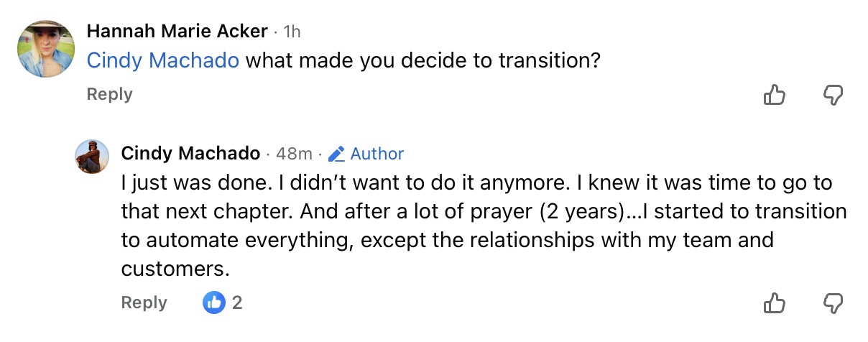Click the Author badge label
Screen dimensions: 868x342
pos(377,154)
